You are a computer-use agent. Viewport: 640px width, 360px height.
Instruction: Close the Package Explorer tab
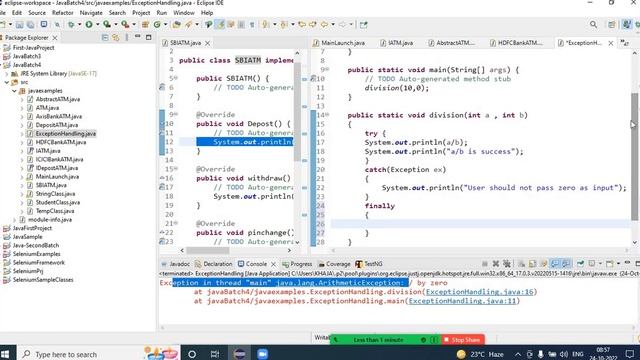coord(55,38)
